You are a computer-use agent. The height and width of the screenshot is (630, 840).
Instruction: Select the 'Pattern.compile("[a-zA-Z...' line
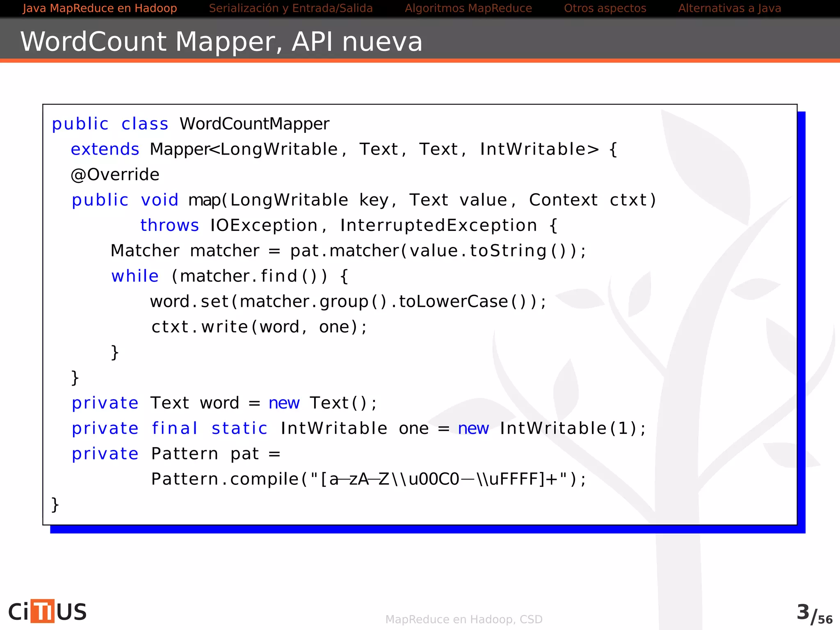369,479
